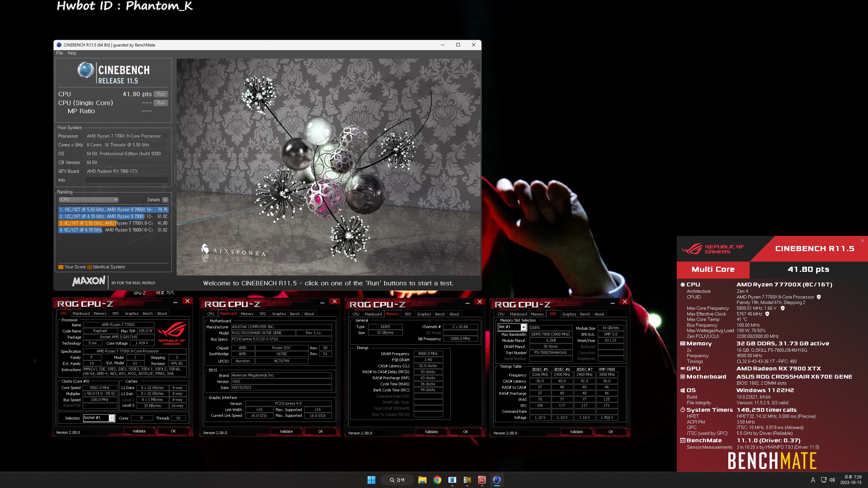This screenshot has width=868, height=488.
Task: Open About tab in Memory CPU-Z window
Action: coord(454,314)
